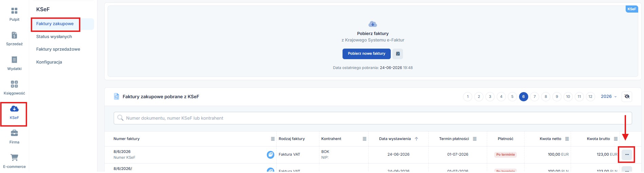644x173 pixels.
Task: Open the 2026 year dropdown
Action: coord(609,97)
